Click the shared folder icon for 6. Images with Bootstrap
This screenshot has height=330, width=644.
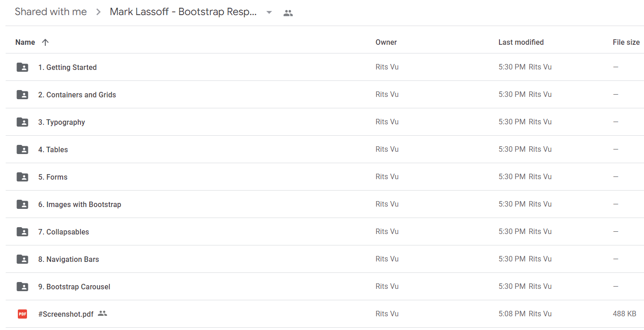22,204
